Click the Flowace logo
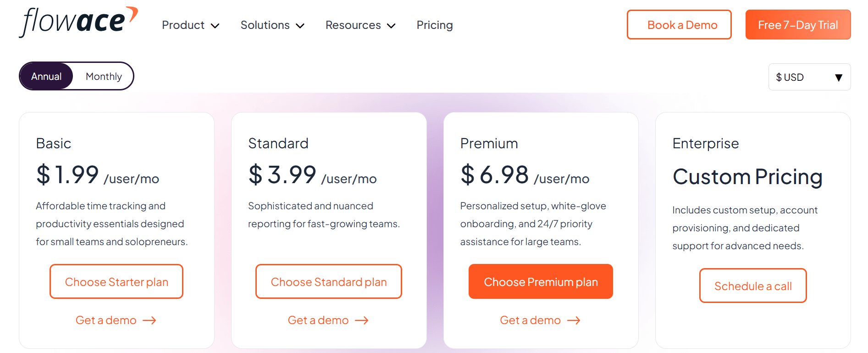Screen dimensions: 868x353 click(78, 22)
